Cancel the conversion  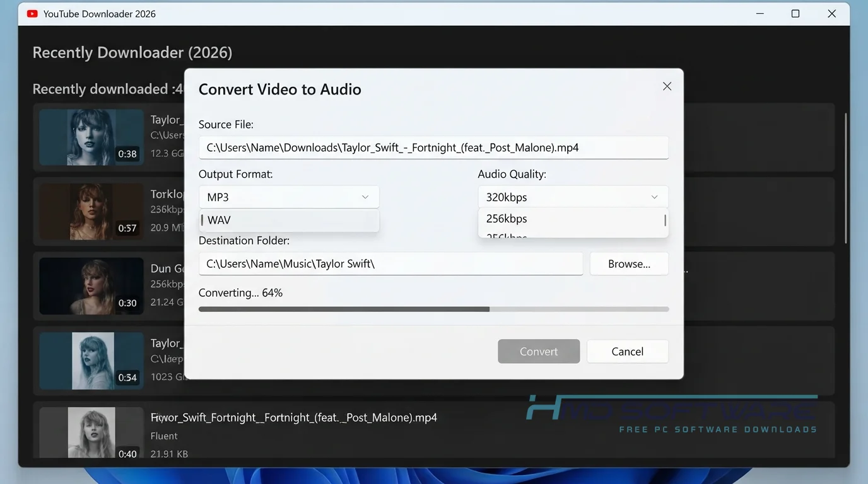click(x=627, y=351)
